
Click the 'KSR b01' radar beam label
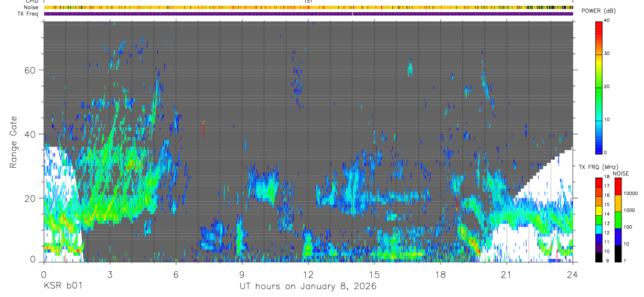[62, 287]
